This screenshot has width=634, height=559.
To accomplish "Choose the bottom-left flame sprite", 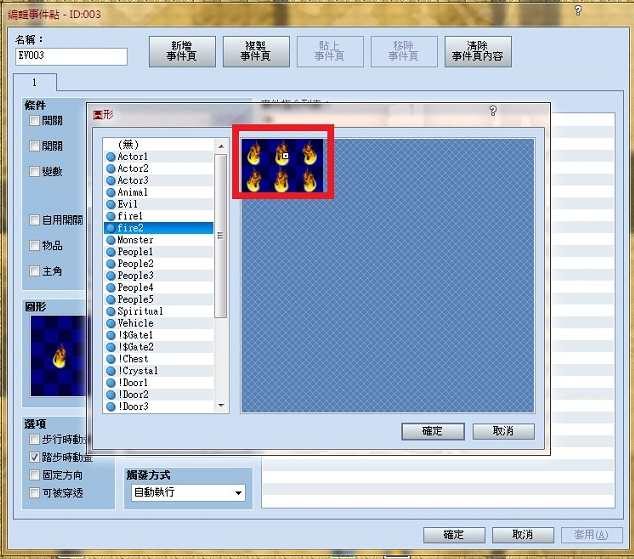I will pos(255,179).
